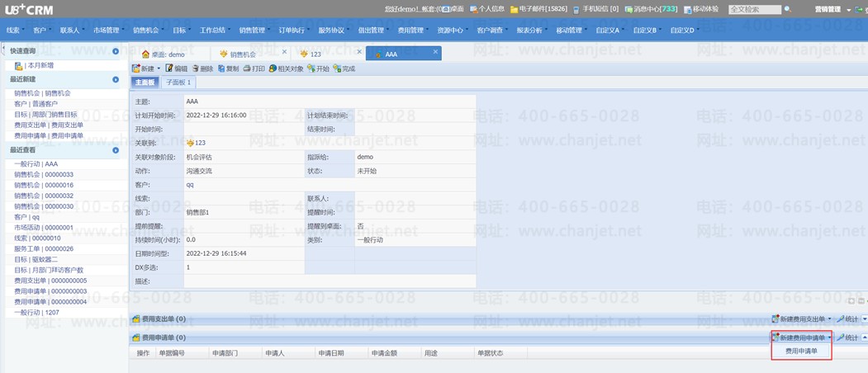Open 消息中心 message center
The image size is (868, 373).
tap(651, 9)
